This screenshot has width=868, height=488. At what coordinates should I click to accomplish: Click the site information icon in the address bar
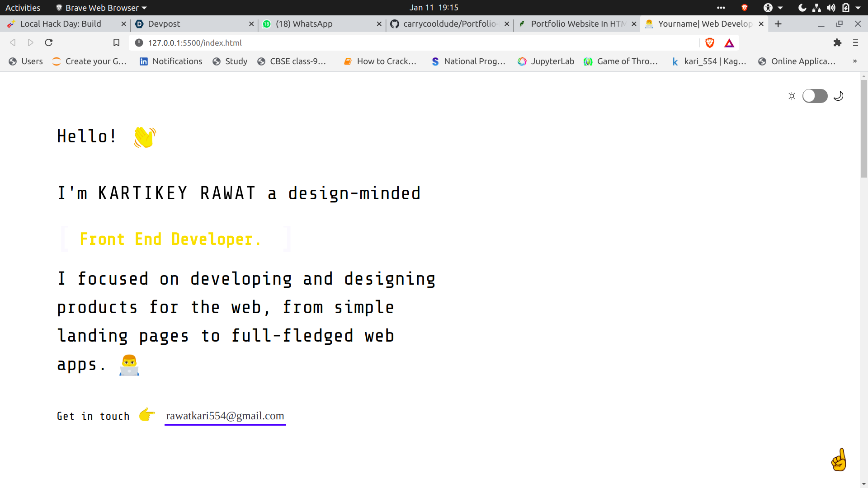click(139, 42)
